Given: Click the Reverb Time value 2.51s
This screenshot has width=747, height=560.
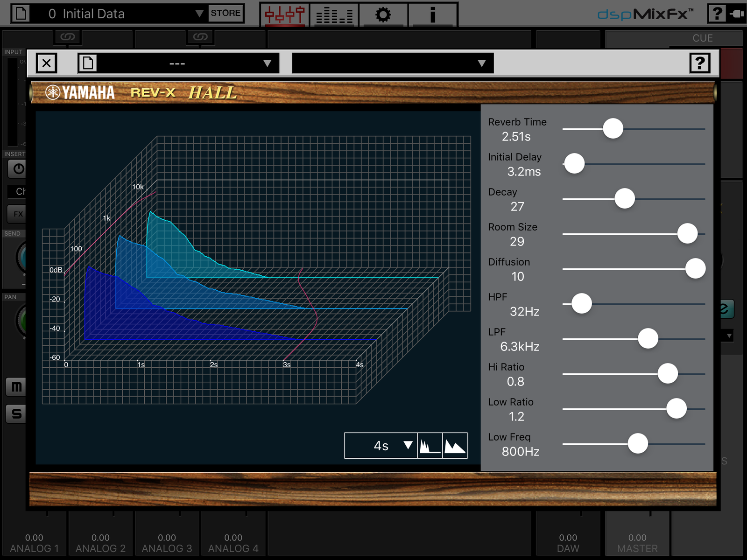Looking at the screenshot, I should pos(516,137).
